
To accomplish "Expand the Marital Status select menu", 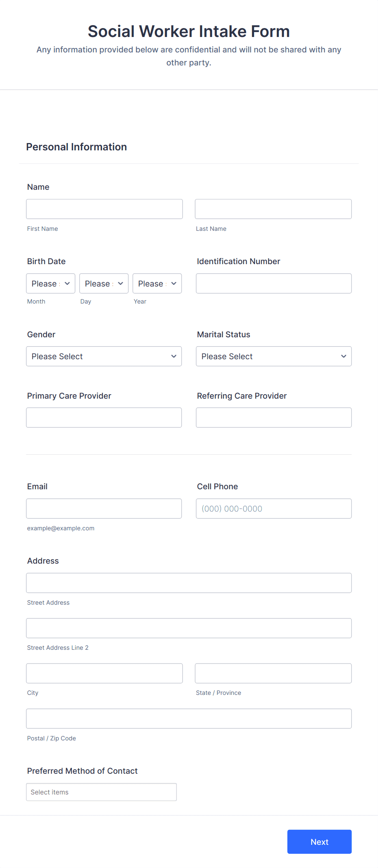I will coord(274,356).
